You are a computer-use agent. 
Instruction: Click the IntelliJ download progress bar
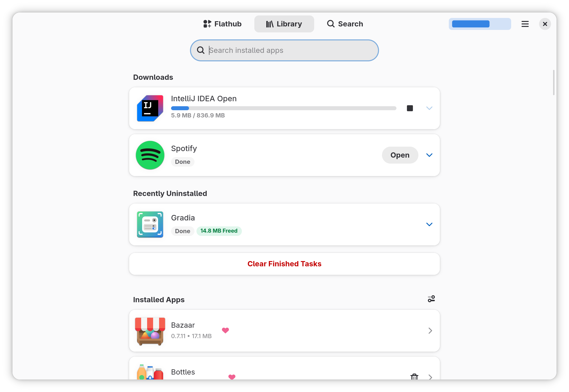pos(284,108)
